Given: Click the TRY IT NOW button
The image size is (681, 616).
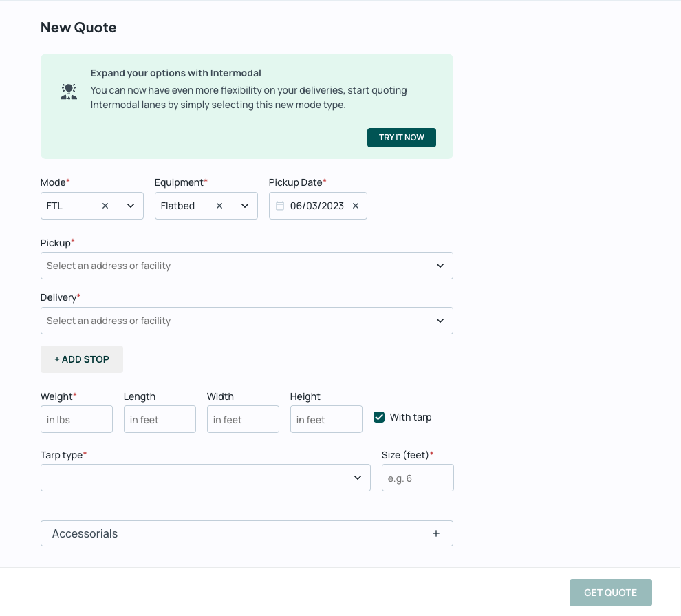Looking at the screenshot, I should [402, 138].
